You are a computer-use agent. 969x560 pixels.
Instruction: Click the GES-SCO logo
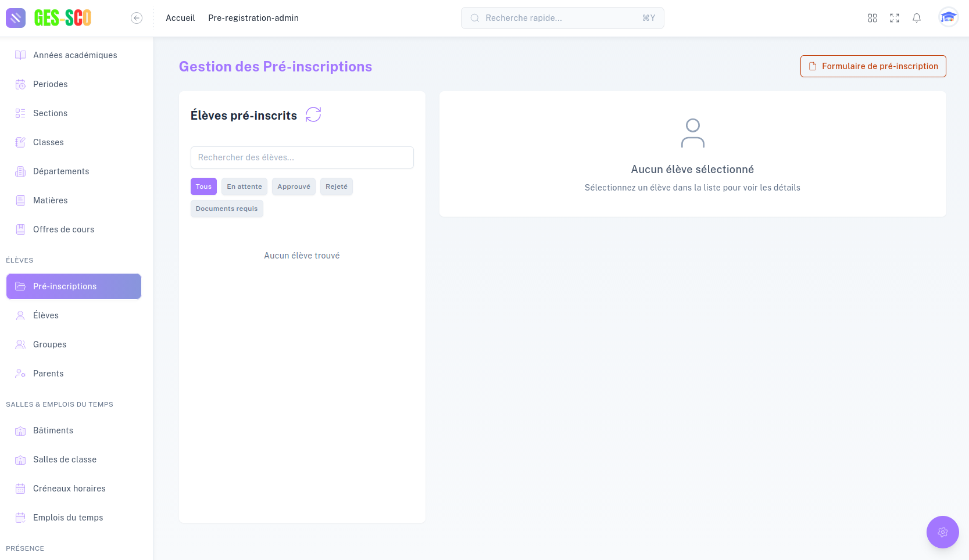tap(62, 18)
